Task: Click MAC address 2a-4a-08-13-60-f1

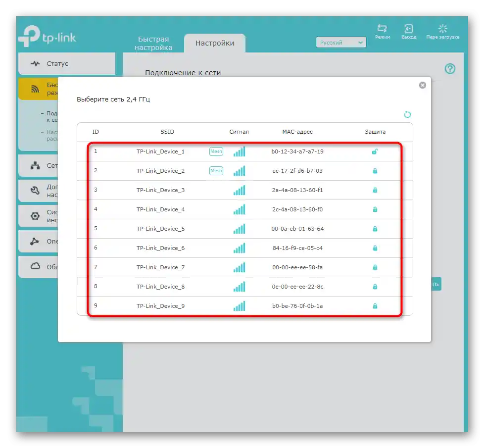Action: coord(297,190)
